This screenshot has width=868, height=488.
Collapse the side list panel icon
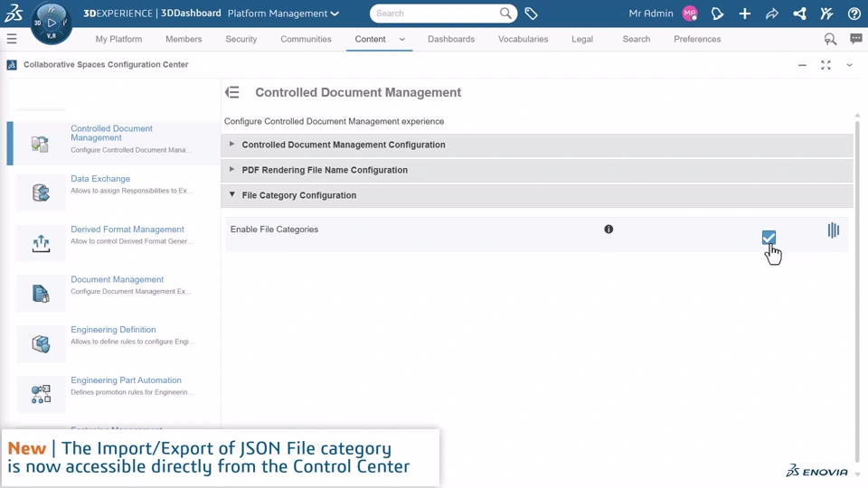click(232, 92)
